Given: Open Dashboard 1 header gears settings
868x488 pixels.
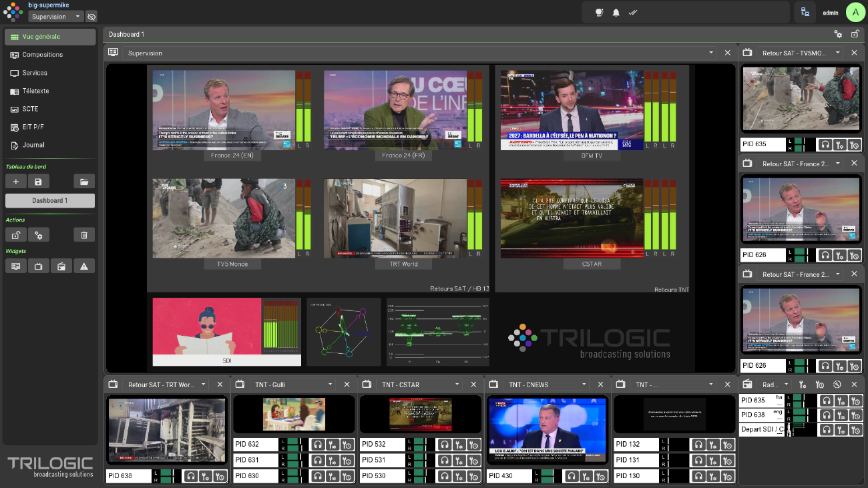Looking at the screenshot, I should (838, 34).
